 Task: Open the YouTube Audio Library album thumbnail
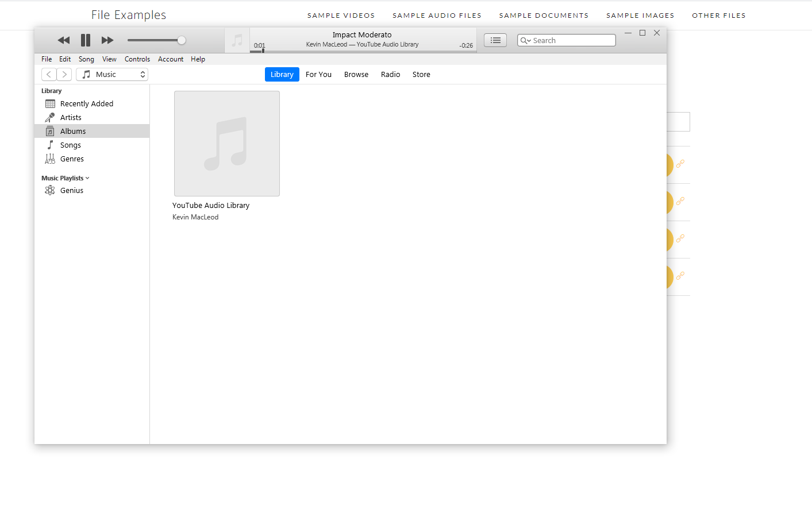(x=227, y=144)
